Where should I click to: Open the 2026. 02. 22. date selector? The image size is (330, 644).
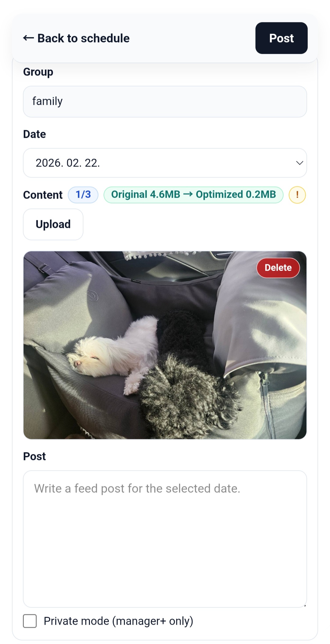point(165,163)
